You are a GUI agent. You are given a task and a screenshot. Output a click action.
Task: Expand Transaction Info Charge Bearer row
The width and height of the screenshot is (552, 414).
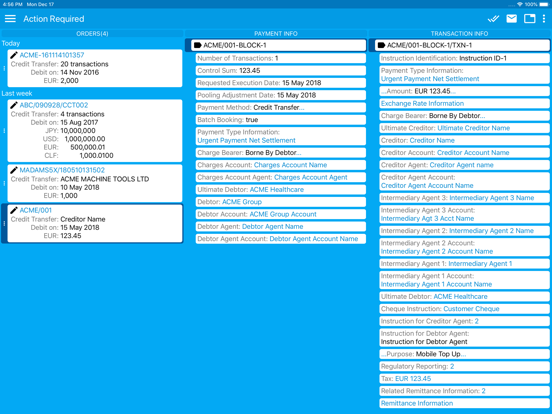pos(464,116)
